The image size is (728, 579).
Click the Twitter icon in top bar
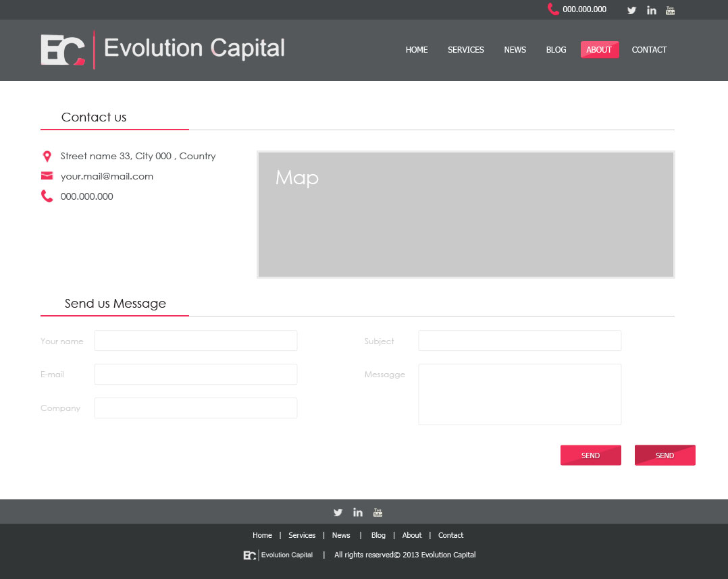(x=631, y=10)
